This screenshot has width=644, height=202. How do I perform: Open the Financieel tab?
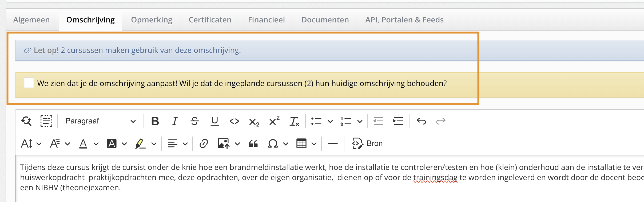click(266, 20)
